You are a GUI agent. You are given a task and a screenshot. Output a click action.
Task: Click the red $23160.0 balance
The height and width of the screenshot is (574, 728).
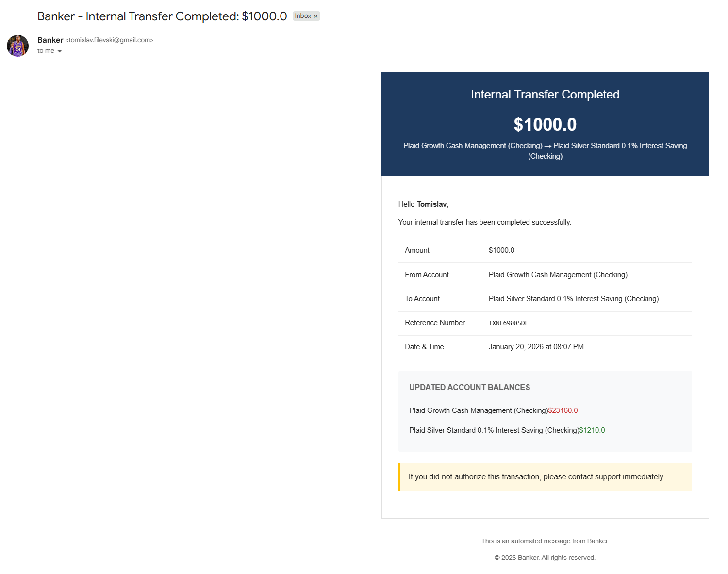pos(563,410)
